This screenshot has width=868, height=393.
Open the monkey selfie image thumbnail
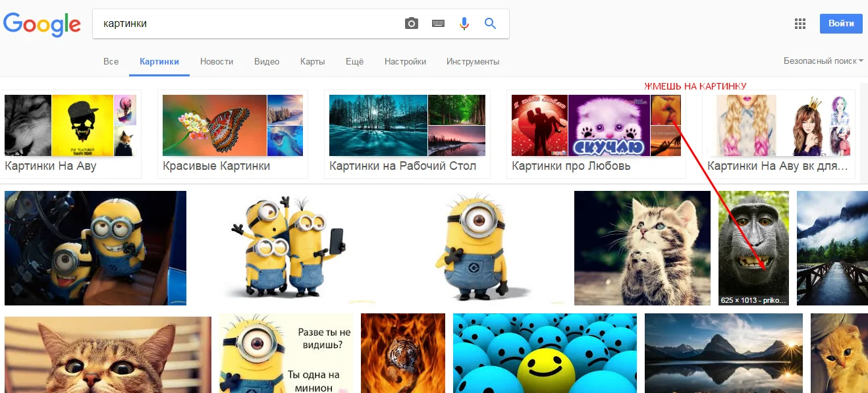pos(753,248)
